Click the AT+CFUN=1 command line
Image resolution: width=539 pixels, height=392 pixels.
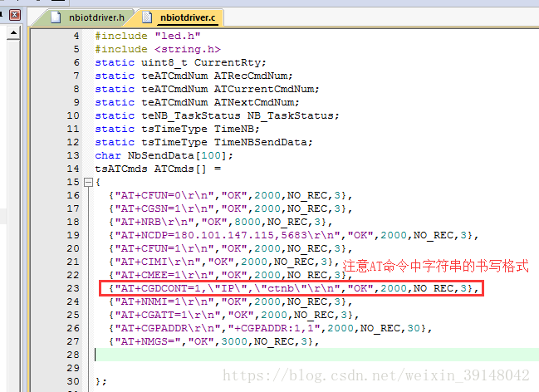[x=230, y=248]
